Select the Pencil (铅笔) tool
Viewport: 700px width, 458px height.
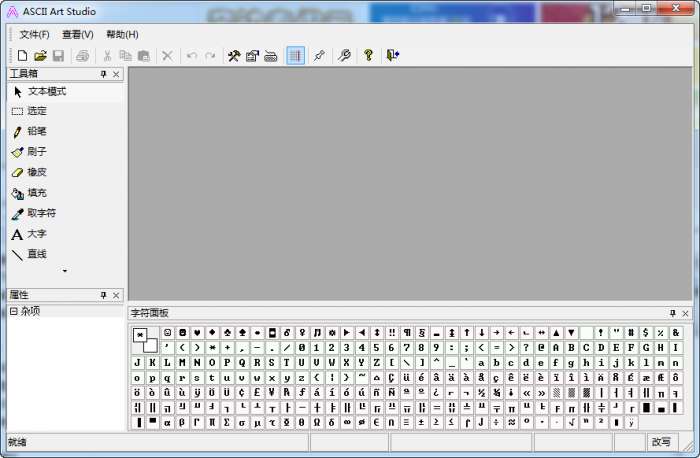point(36,131)
